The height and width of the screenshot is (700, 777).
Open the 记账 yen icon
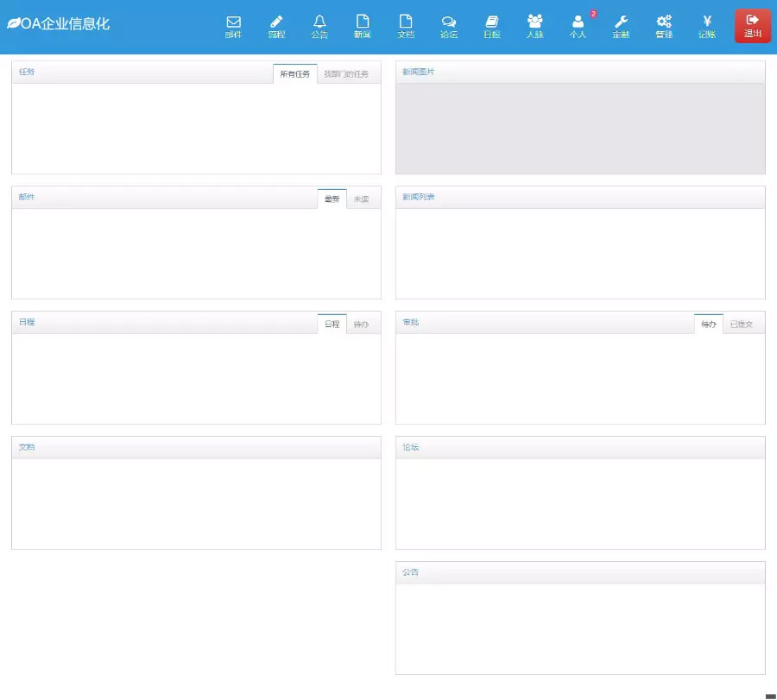coord(707,27)
